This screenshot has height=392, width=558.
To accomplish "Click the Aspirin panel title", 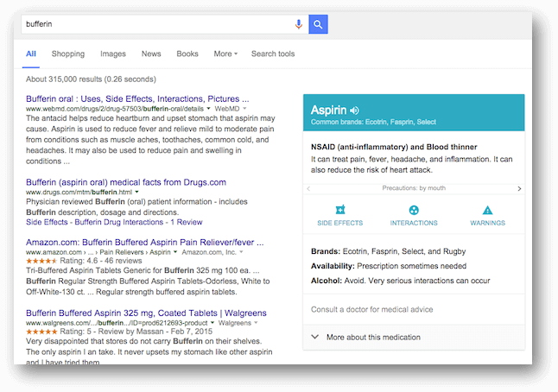I will [328, 111].
